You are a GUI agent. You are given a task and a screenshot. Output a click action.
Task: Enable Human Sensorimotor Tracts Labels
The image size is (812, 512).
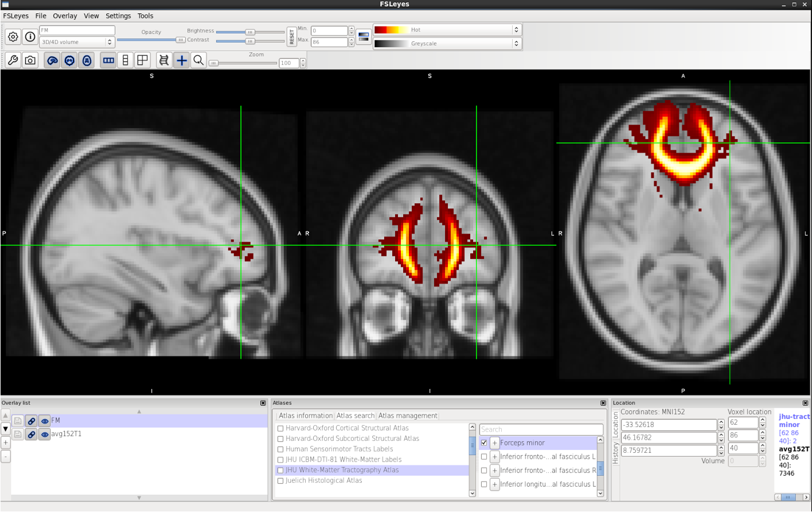tap(280, 449)
